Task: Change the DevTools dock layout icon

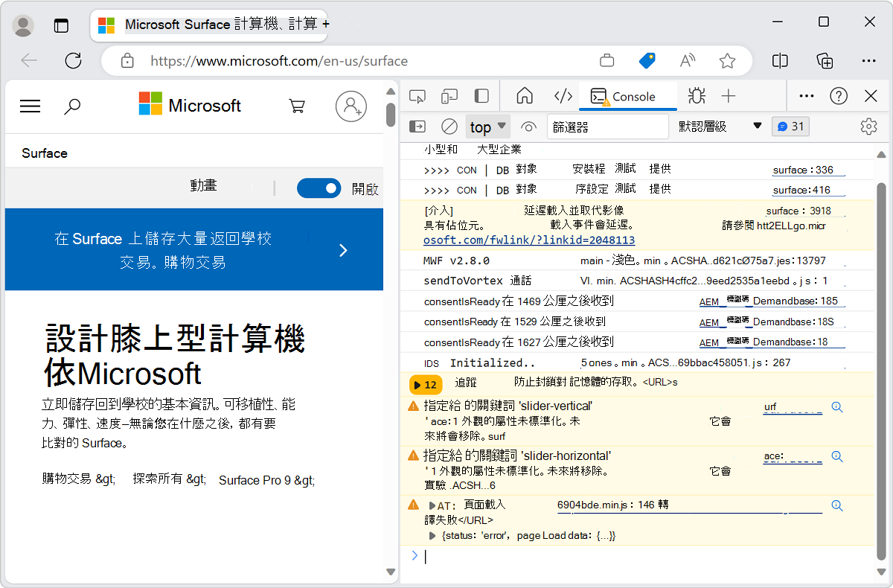Action: click(481, 95)
